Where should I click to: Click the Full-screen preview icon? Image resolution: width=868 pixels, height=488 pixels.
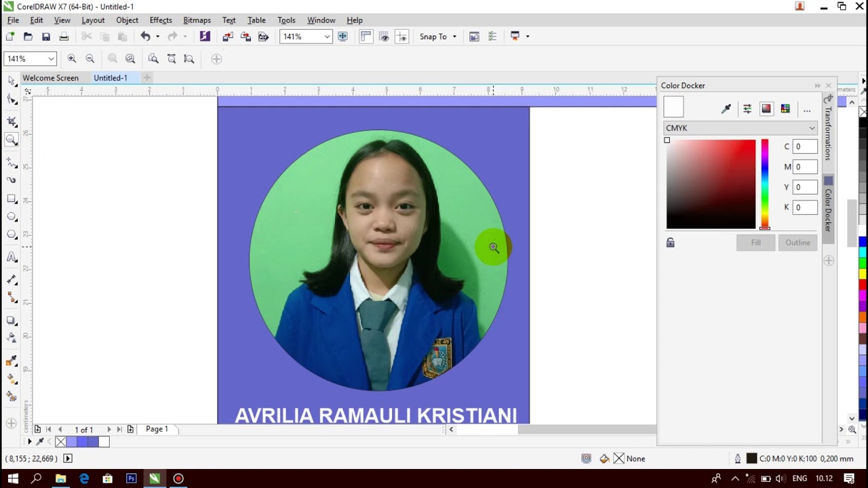tap(342, 37)
